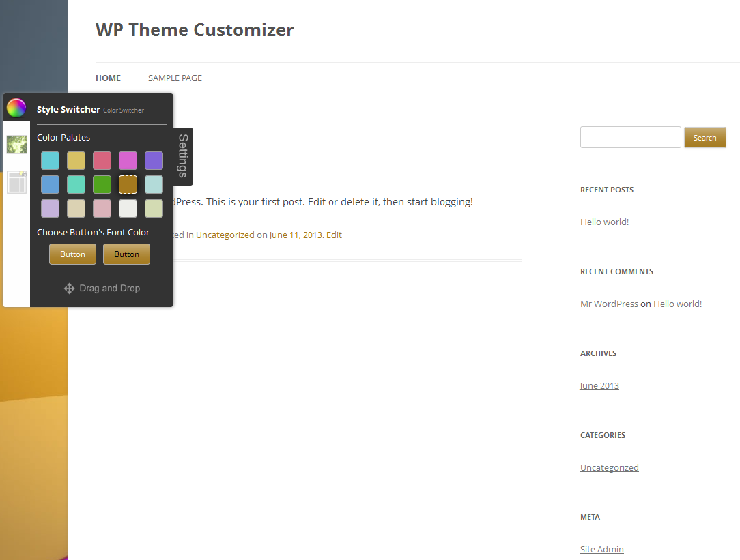Screen dimensions: 740x560
Task: Choose the dark font color Button
Action: coord(126,254)
